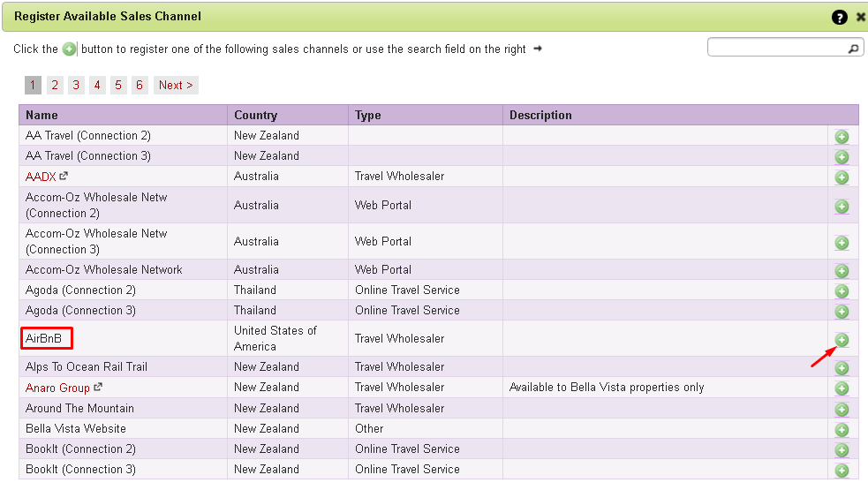Jump to page 6 of channels

[140, 86]
